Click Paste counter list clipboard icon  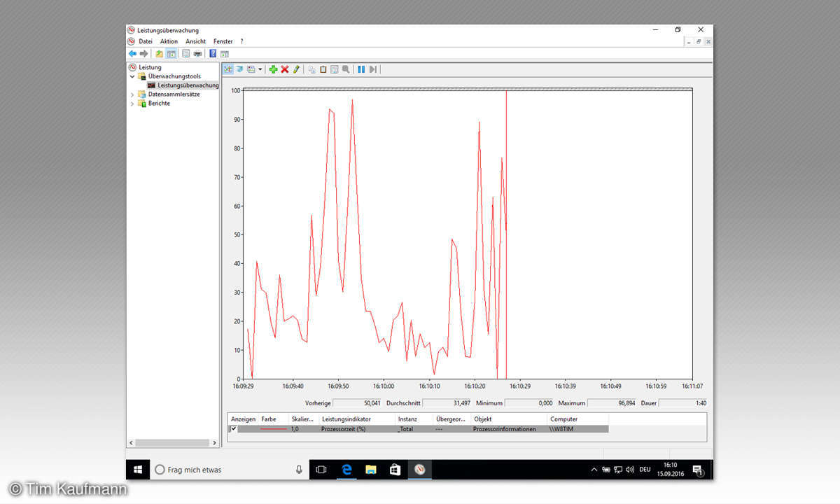[323, 69]
